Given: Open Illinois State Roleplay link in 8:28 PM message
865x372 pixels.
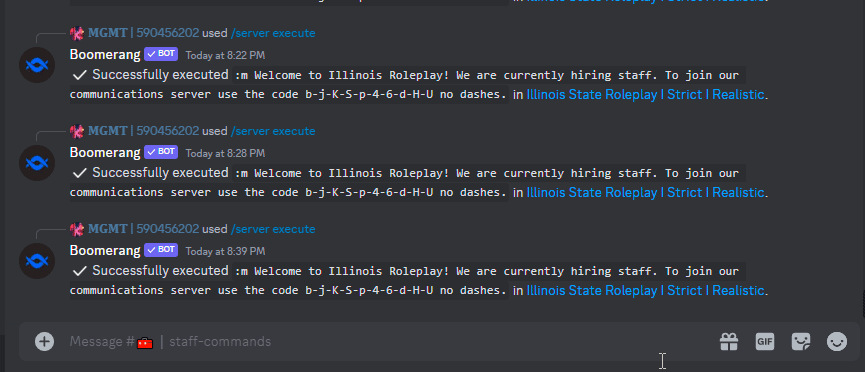Looking at the screenshot, I should [645, 192].
